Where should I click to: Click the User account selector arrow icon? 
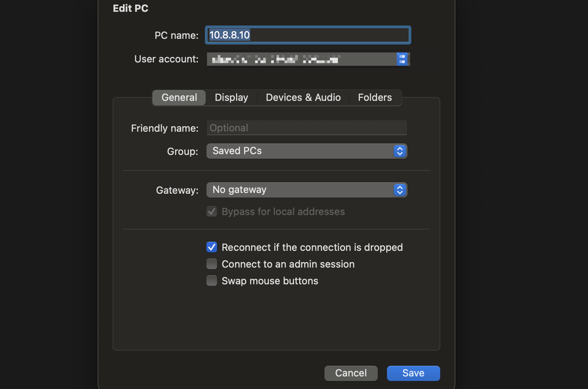pos(402,59)
